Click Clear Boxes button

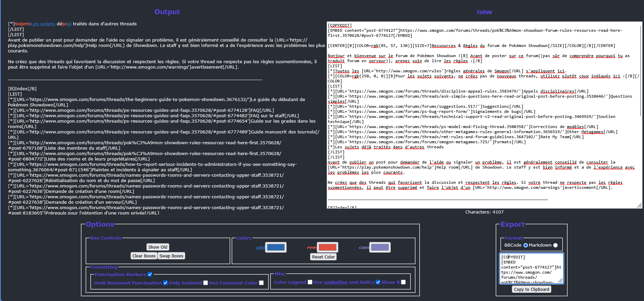coord(144,256)
